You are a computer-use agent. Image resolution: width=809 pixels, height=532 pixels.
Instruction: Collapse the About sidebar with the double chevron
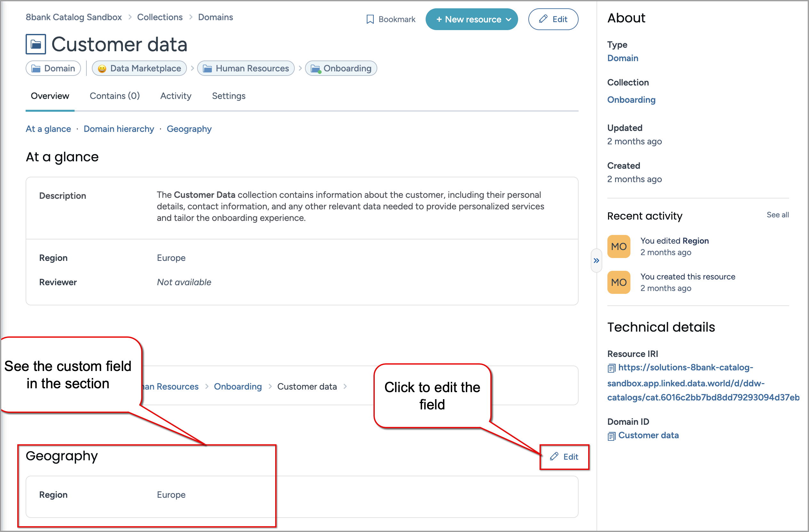coord(596,261)
